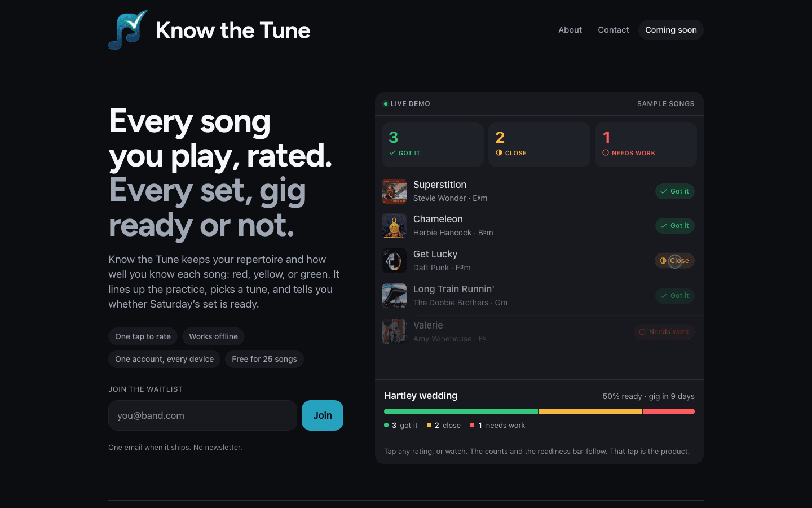The height and width of the screenshot is (508, 812).
Task: Click the 50% ready · gig in 9 days text
Action: [x=648, y=396]
